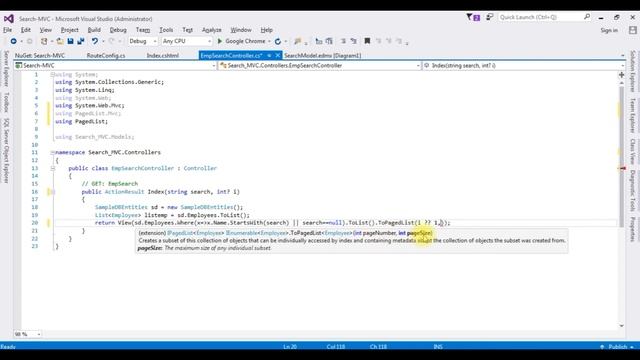The width and height of the screenshot is (640, 360).
Task: Open the Toolbox side panel
Action: pos(6,102)
